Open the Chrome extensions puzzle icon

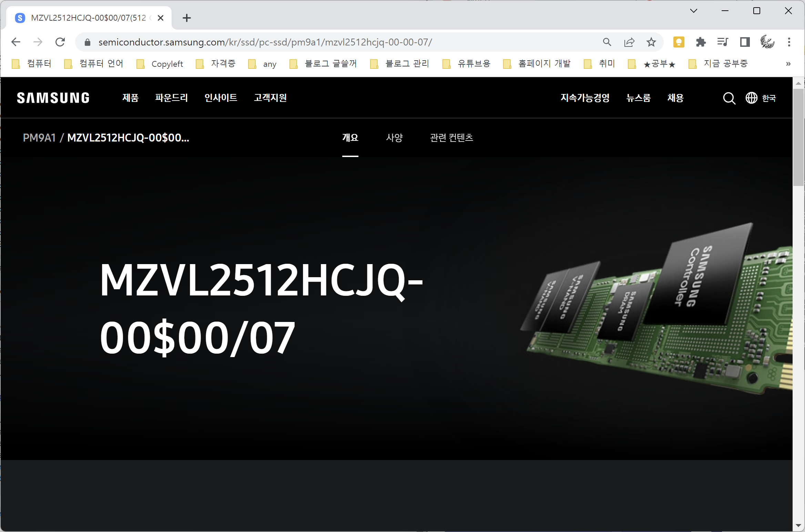click(701, 42)
